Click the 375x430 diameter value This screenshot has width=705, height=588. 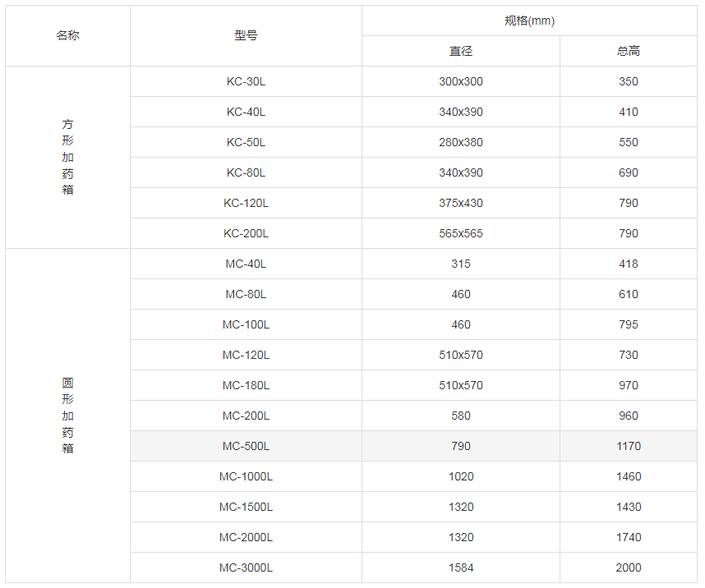pos(461,203)
